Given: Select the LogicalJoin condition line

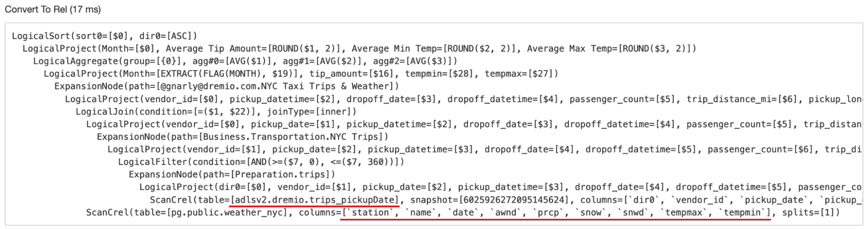Looking at the screenshot, I should click(x=213, y=111).
